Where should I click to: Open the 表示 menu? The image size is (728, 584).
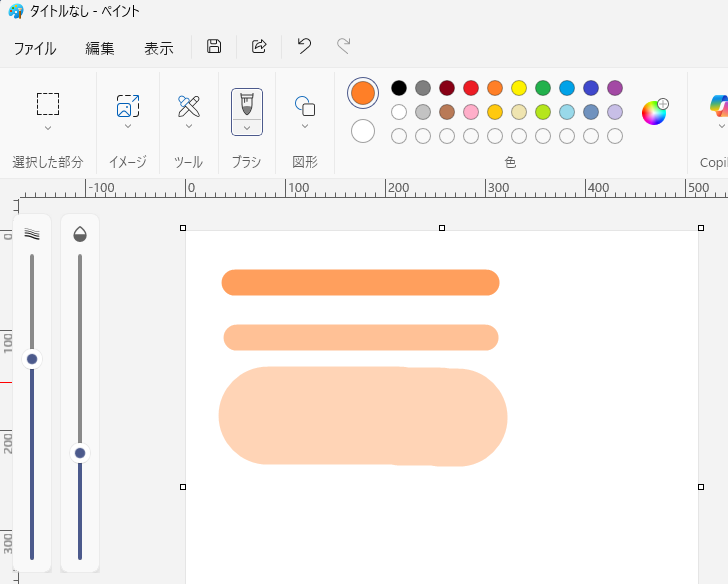tap(159, 48)
